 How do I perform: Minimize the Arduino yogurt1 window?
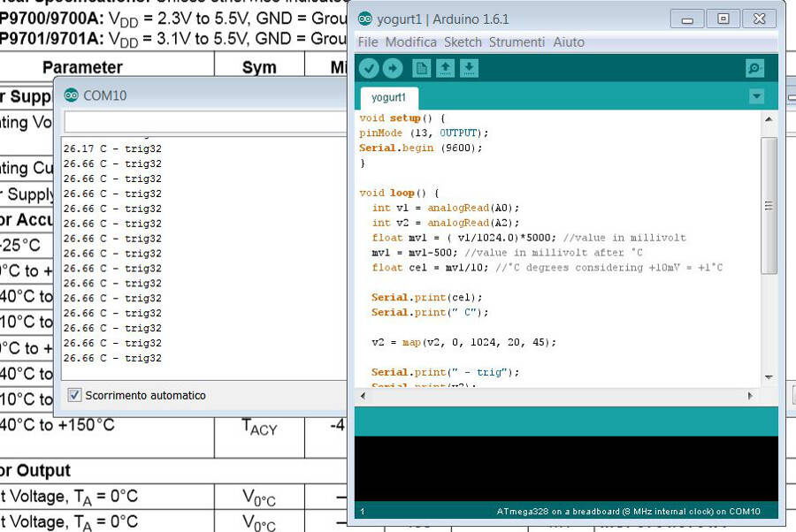[687, 19]
